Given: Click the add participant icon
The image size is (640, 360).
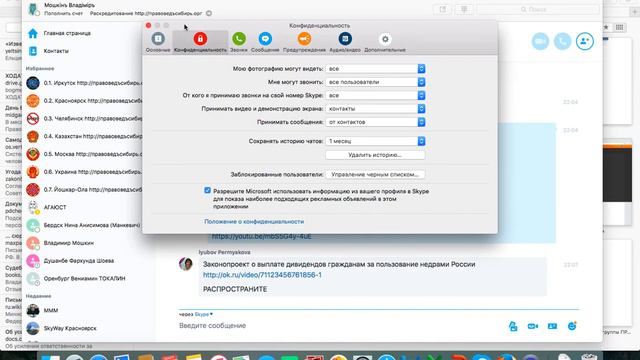Looking at the screenshot, I should coord(584,41).
